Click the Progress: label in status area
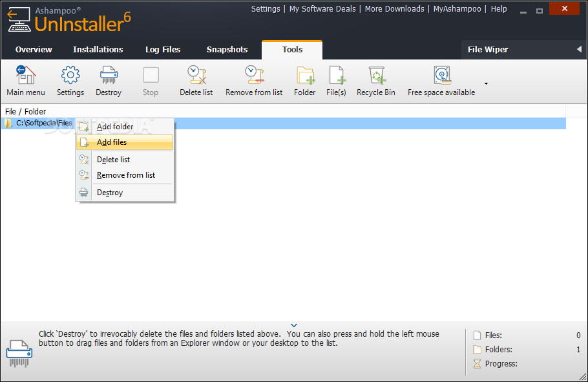 (x=501, y=364)
